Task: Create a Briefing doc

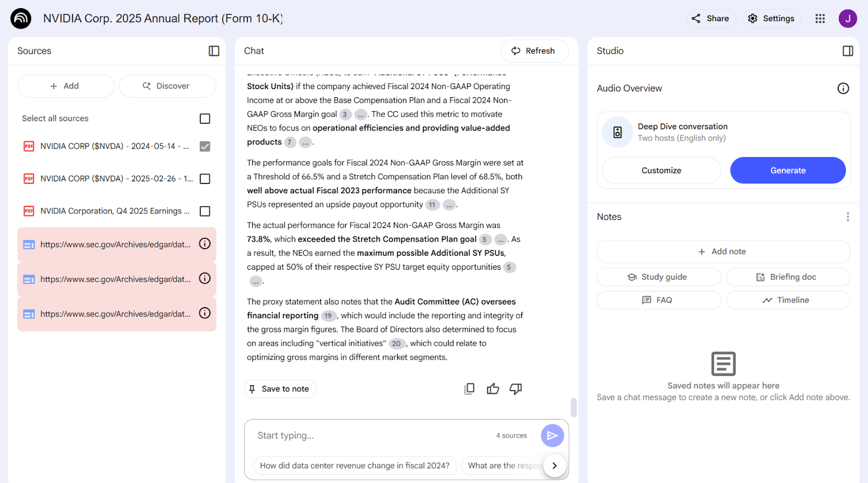Action: (x=787, y=277)
